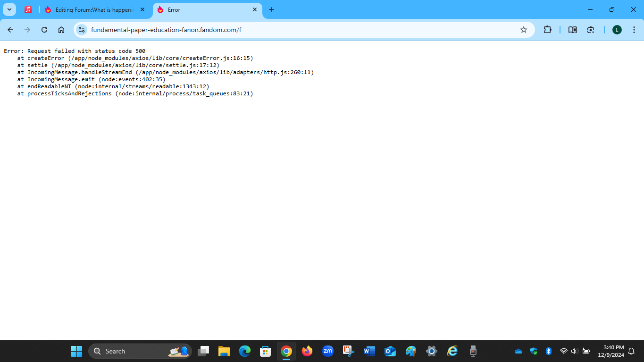Open OneDrive from the system tray
This screenshot has width=644, height=362.
pyautogui.click(x=519, y=351)
